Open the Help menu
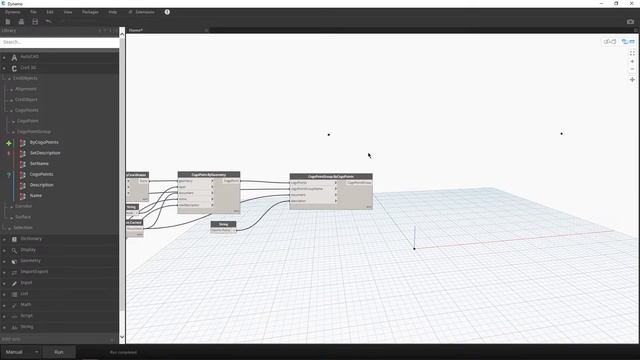Image resolution: width=640 pixels, height=360 pixels. click(x=113, y=12)
